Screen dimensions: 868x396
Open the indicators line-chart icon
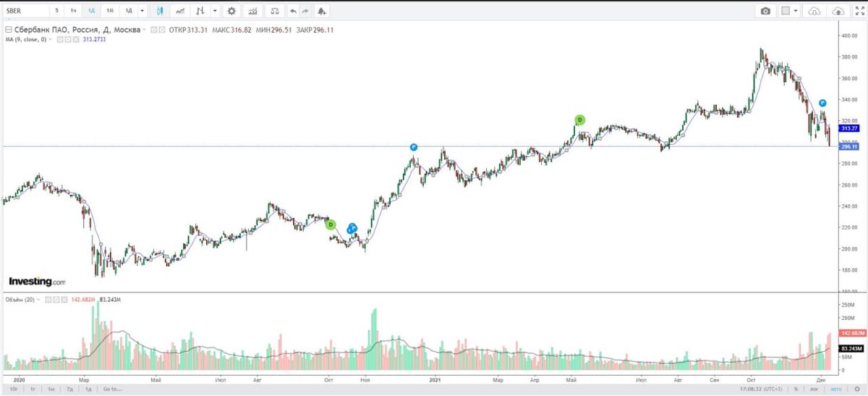179,11
